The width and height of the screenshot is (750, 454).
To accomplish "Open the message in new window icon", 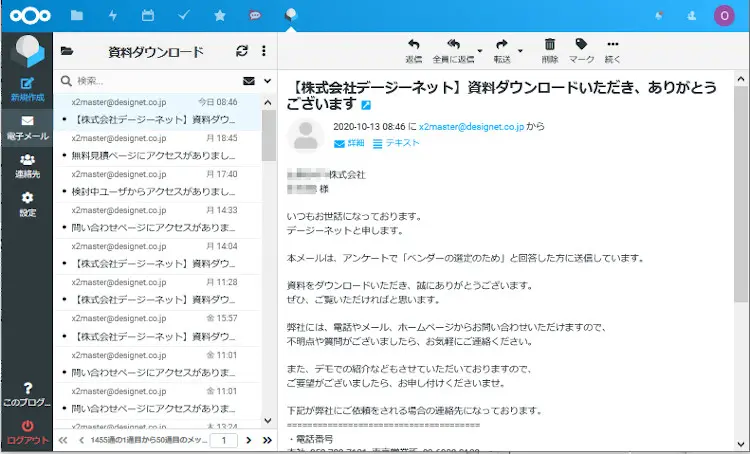I will (x=366, y=105).
